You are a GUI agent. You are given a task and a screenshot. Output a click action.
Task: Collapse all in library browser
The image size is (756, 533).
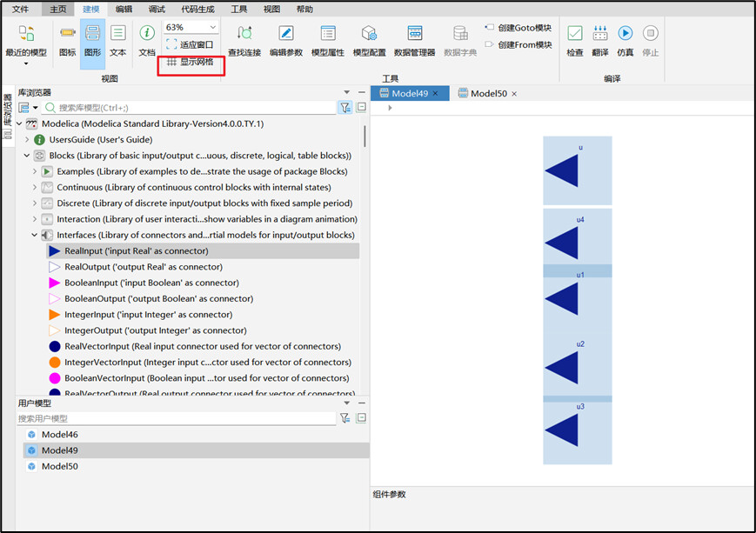[x=361, y=107]
